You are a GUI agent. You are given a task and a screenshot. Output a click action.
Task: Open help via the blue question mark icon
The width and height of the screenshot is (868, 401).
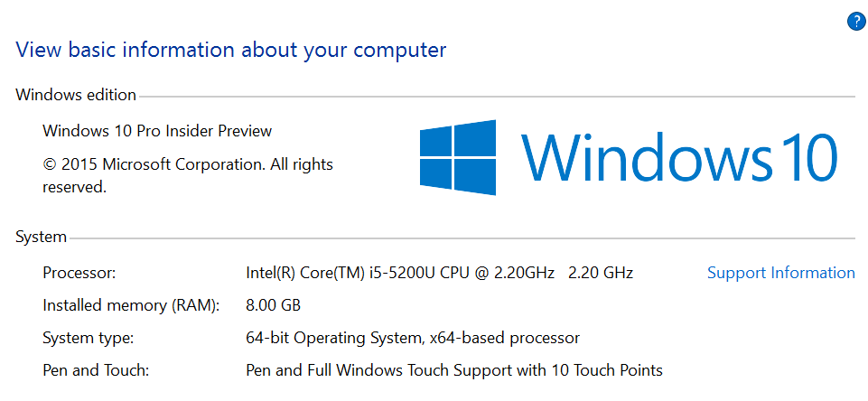856,22
